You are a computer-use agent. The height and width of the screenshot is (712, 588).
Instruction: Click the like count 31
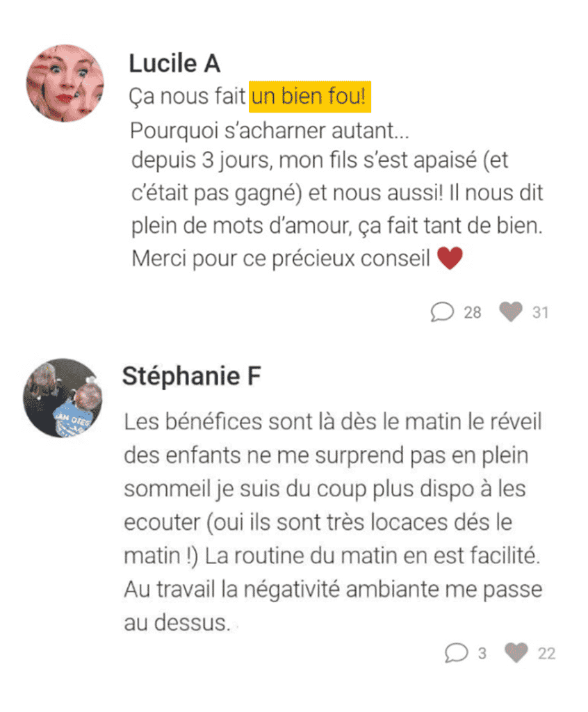pos(540,313)
